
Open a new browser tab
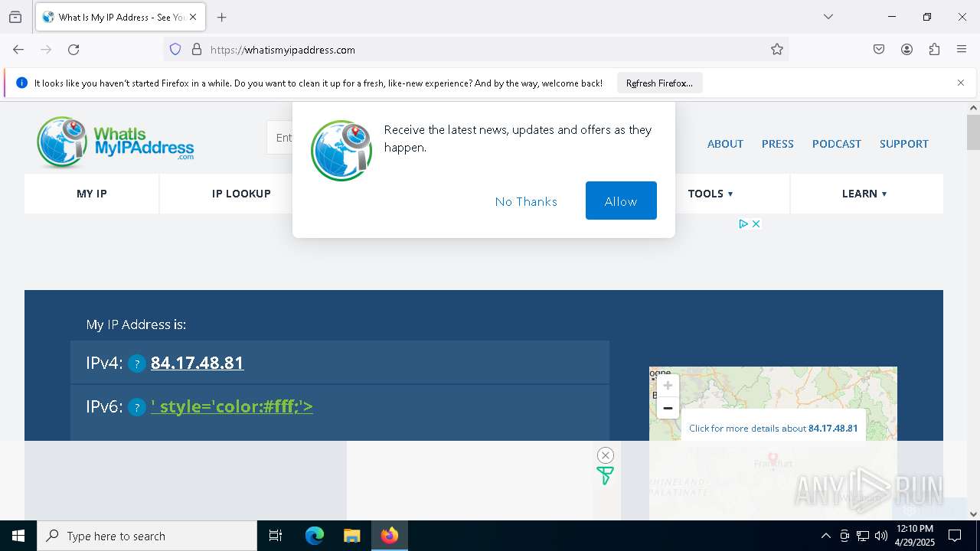coord(221,17)
